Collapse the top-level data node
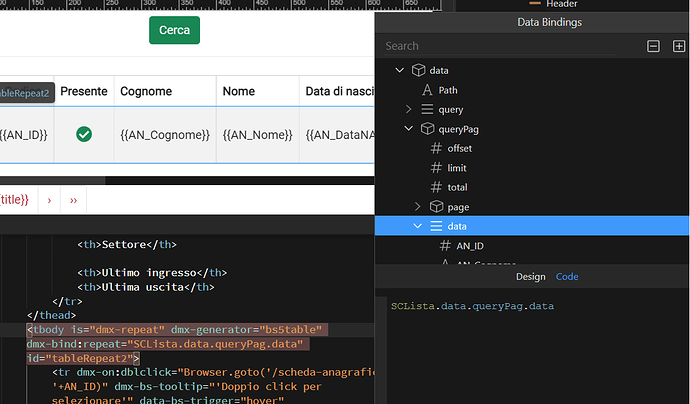 400,70
